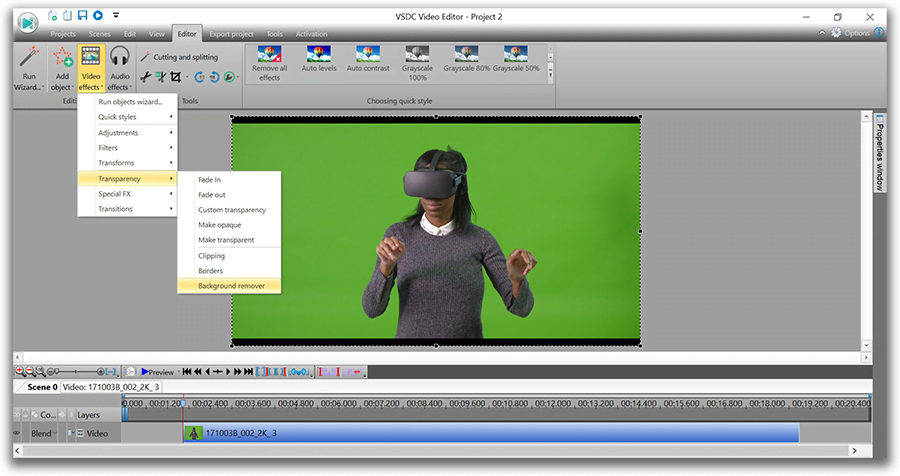Expand the Special FX submenu arrow
The width and height of the screenshot is (900, 476).
click(171, 194)
